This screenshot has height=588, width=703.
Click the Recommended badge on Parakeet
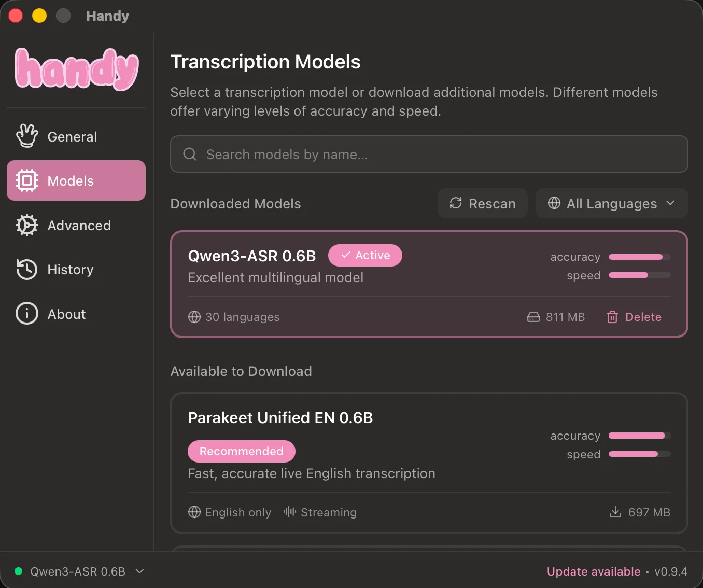coord(242,451)
